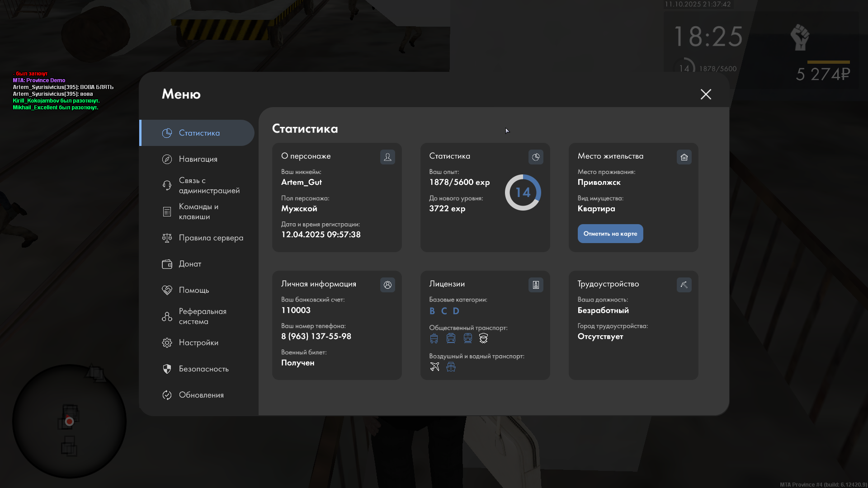This screenshot has width=868, height=488.
Task: Click the first bus icon under Общественный транспорт
Action: coord(434,338)
